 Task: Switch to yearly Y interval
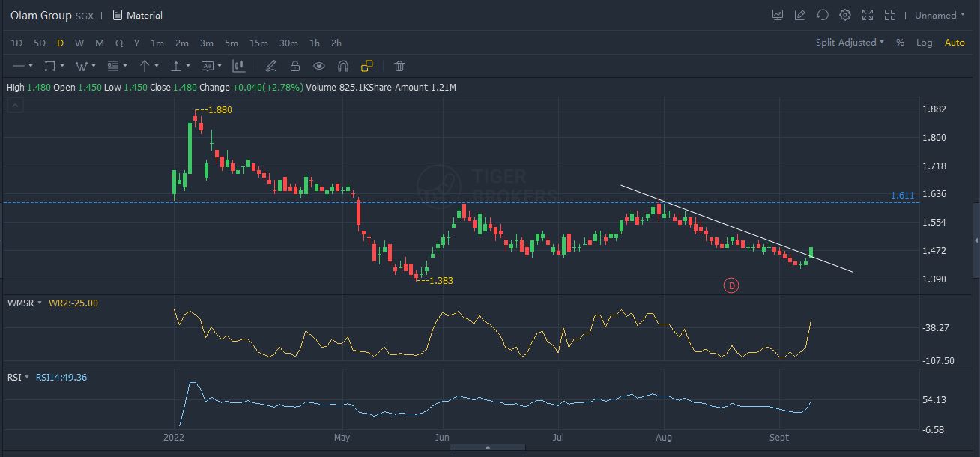click(x=136, y=43)
